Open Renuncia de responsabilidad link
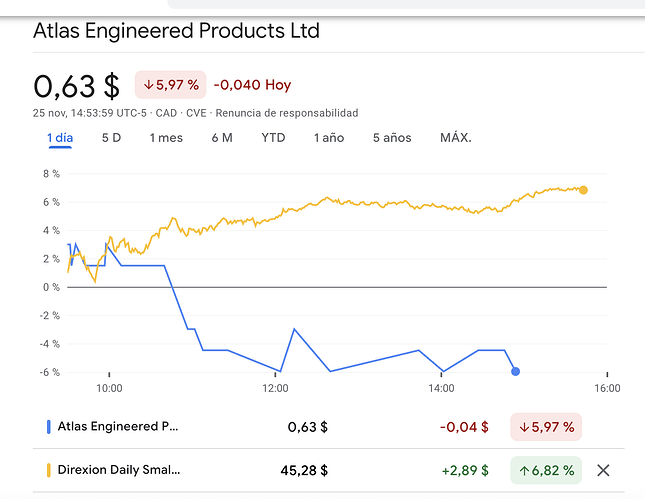The width and height of the screenshot is (645, 499). click(x=287, y=113)
